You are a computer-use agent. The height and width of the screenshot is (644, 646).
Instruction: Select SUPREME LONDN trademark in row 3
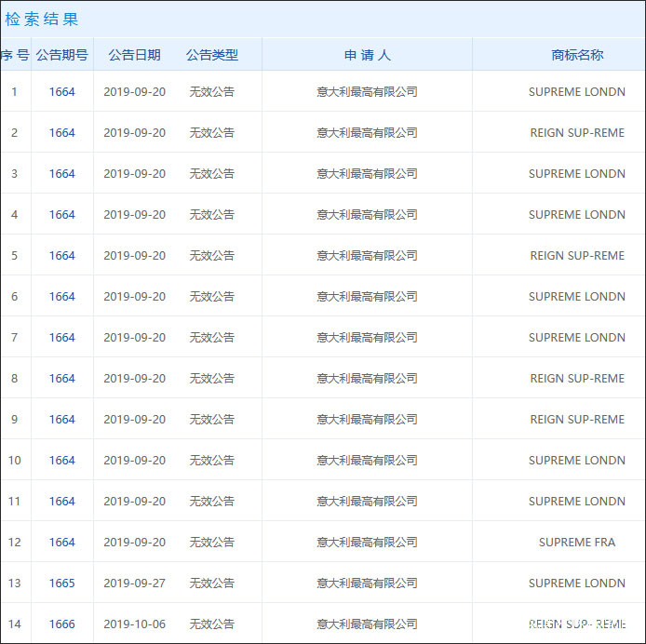coord(577,173)
